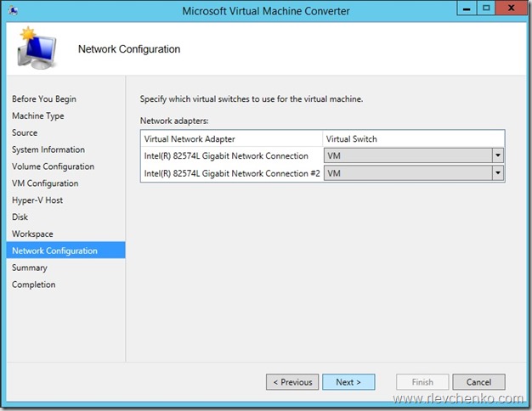This screenshot has width=532, height=411.
Task: Close the Virtual Machine Converter window
Action: (511, 8)
